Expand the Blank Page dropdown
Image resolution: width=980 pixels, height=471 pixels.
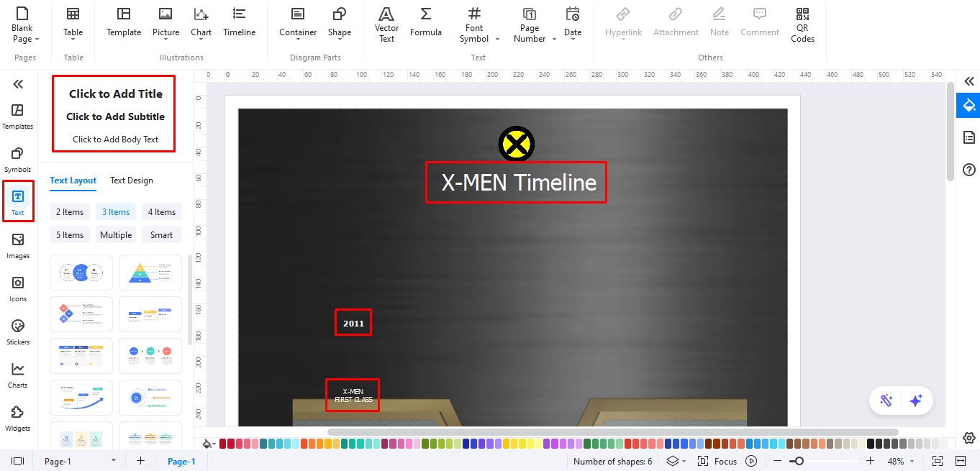[37, 40]
